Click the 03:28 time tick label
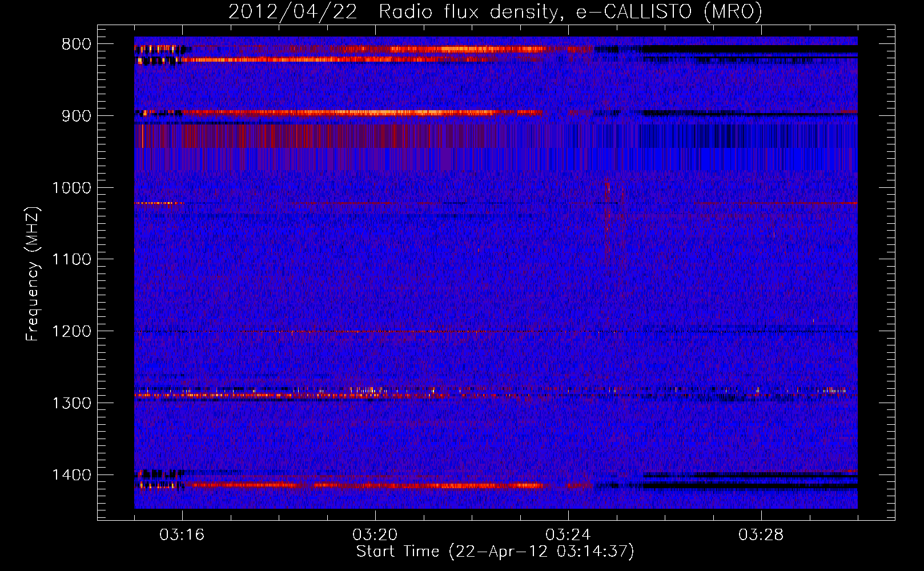 click(x=761, y=535)
